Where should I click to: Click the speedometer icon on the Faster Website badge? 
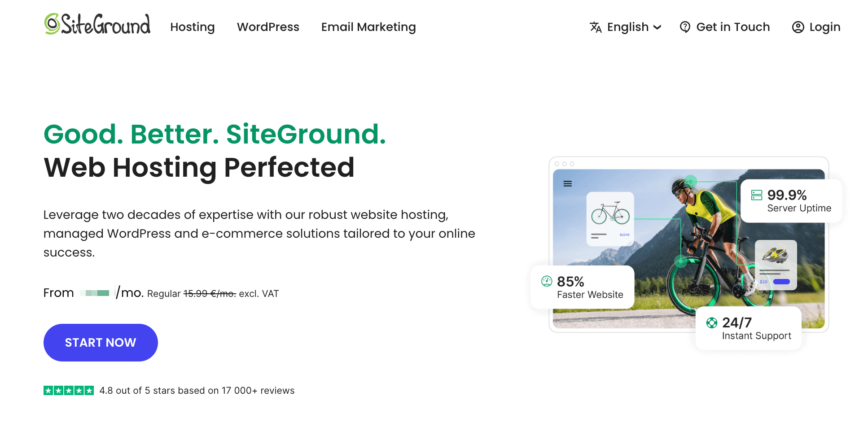[x=546, y=282]
